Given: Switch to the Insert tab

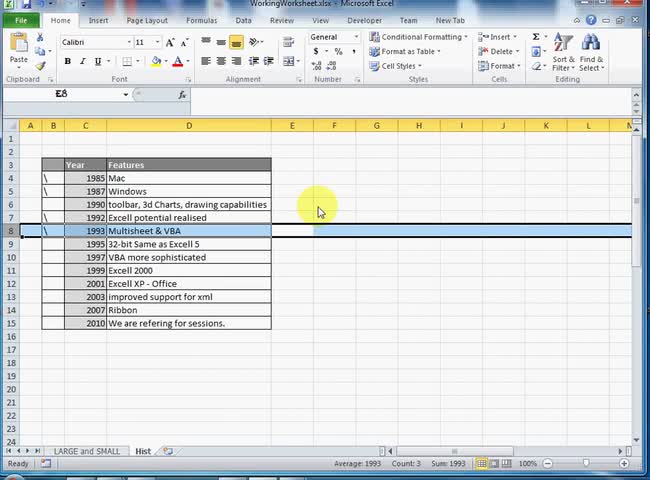Looking at the screenshot, I should 98,20.
